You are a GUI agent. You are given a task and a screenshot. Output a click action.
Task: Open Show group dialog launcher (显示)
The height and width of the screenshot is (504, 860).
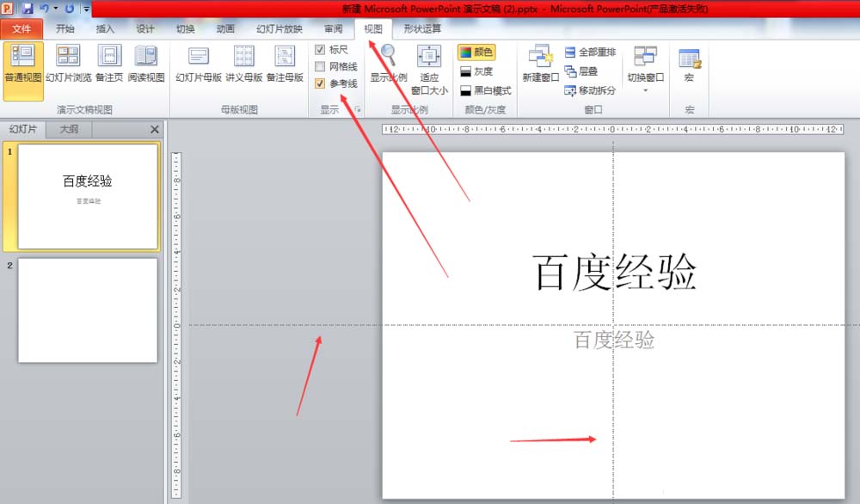358,110
